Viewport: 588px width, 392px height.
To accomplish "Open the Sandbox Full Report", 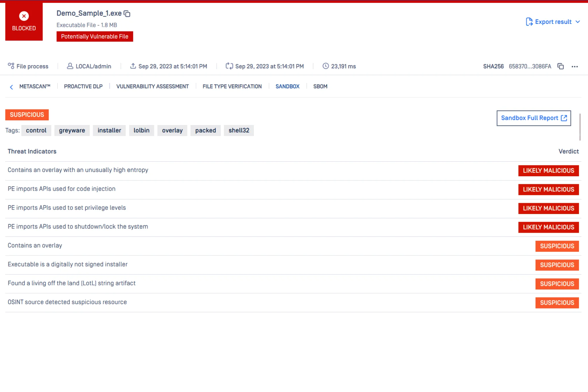I will pos(534,118).
